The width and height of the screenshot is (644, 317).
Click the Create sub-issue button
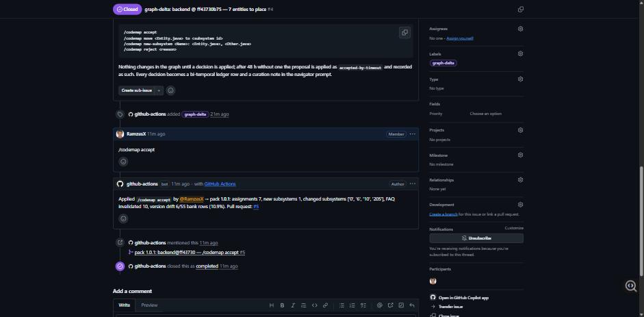click(x=136, y=90)
